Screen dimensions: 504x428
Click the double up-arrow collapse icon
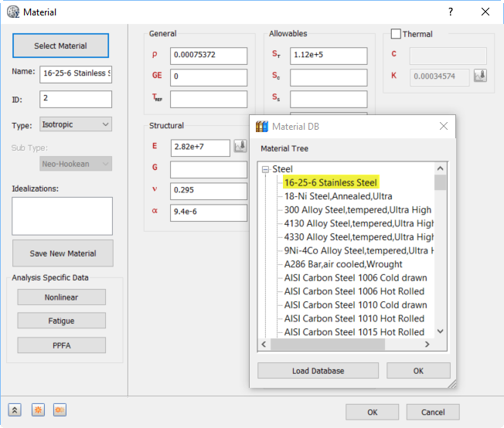(x=15, y=410)
